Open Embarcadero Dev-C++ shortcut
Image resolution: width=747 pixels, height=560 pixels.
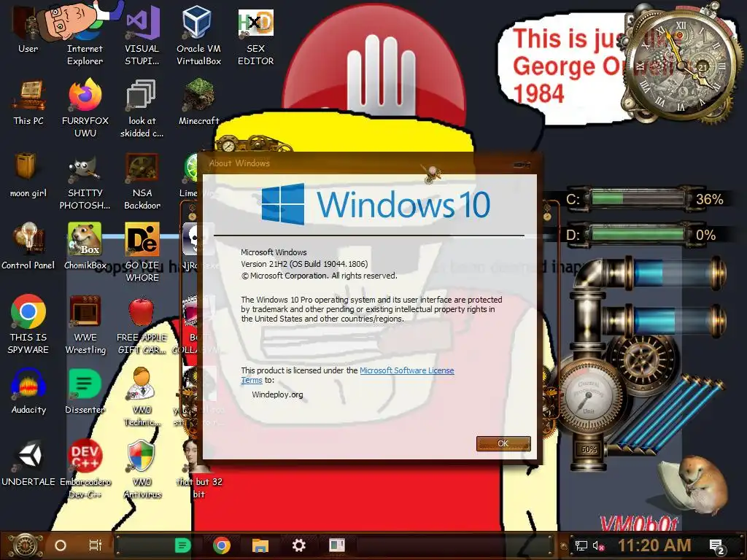(x=85, y=469)
